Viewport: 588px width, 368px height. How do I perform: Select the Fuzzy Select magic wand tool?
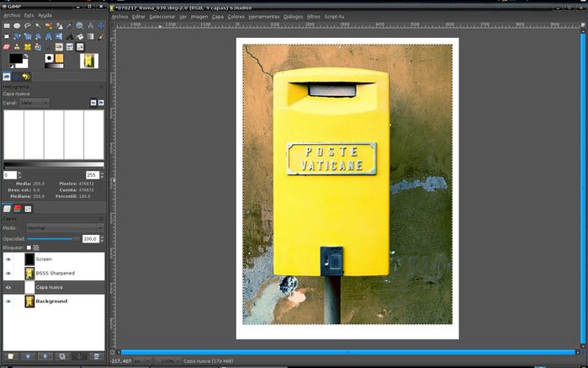pos(38,26)
